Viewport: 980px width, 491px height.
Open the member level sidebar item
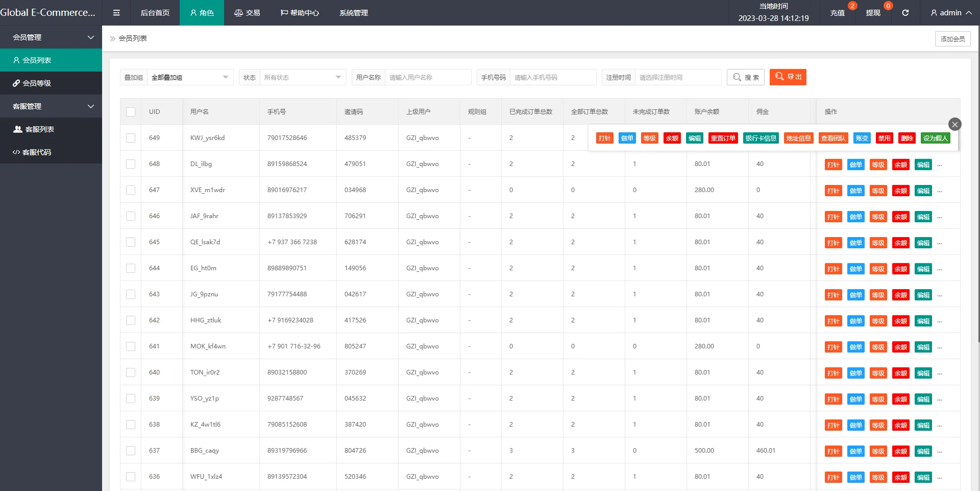(x=51, y=83)
